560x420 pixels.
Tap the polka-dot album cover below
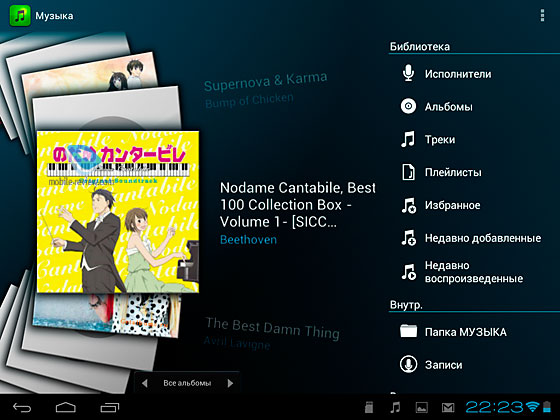107,314
